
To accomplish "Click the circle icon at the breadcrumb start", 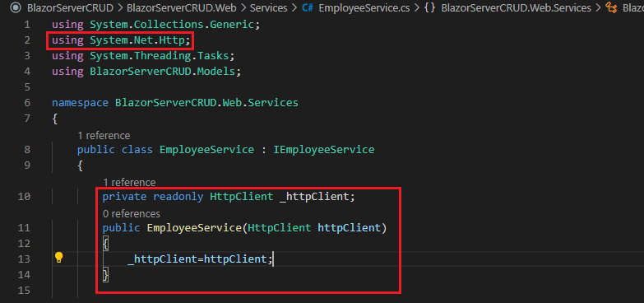I will click(16, 7).
